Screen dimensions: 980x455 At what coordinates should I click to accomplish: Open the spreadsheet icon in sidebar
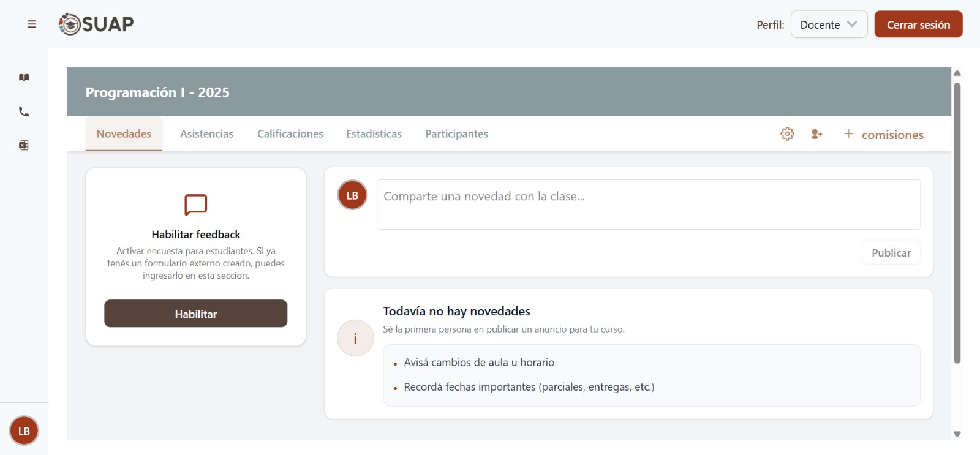pos(24,145)
